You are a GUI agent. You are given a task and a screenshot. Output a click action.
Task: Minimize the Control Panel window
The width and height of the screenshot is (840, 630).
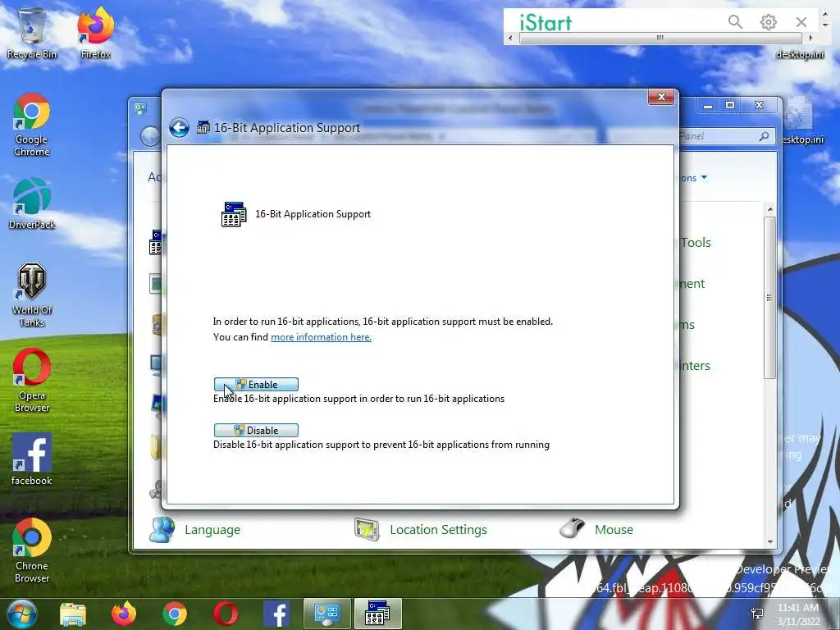click(708, 106)
